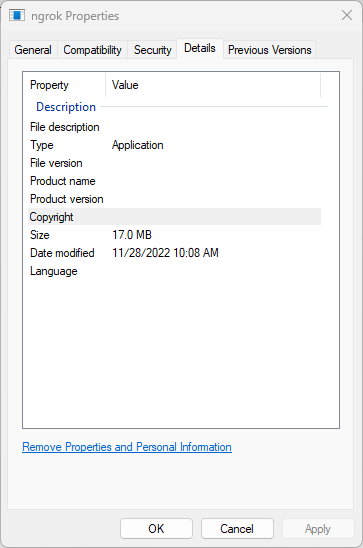Screen dimensions: 363x548
Task: Open Remove Properties and Personal Information link
Action: click(x=127, y=447)
